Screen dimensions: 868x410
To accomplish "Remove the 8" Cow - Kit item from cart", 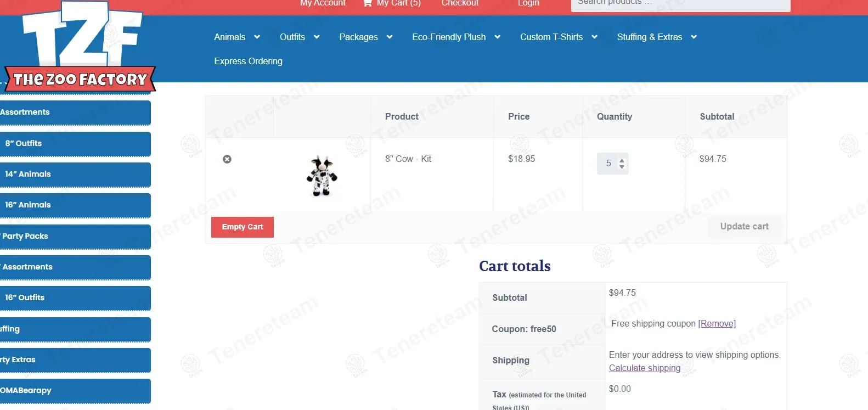I will point(227,159).
